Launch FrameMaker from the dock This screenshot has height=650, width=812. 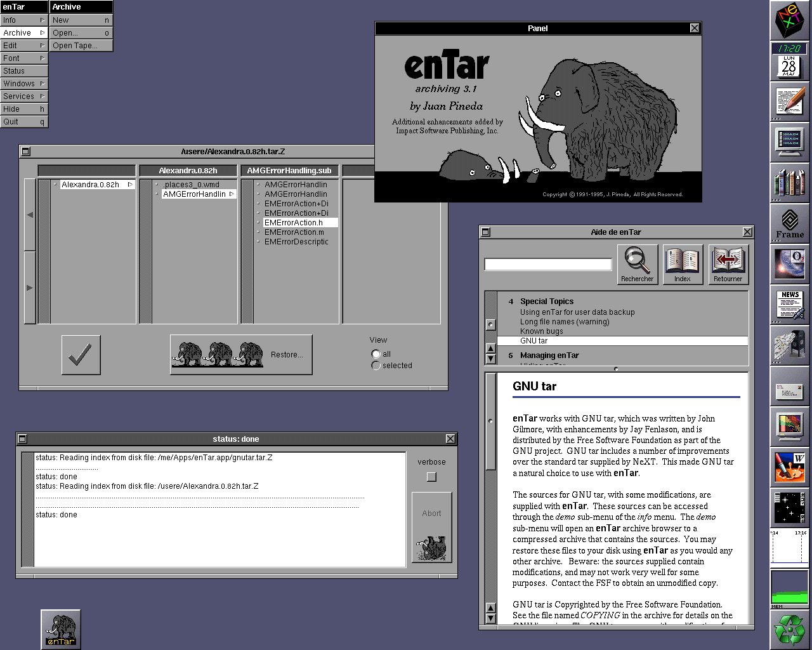[790, 223]
